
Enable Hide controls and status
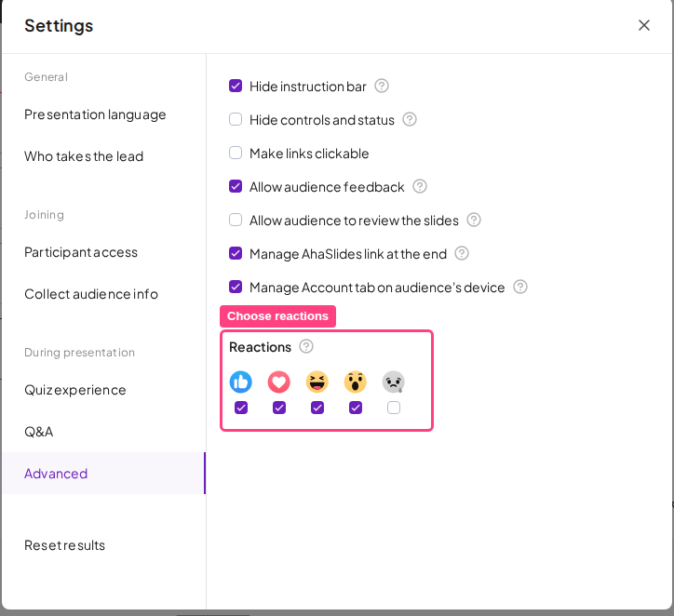(236, 119)
